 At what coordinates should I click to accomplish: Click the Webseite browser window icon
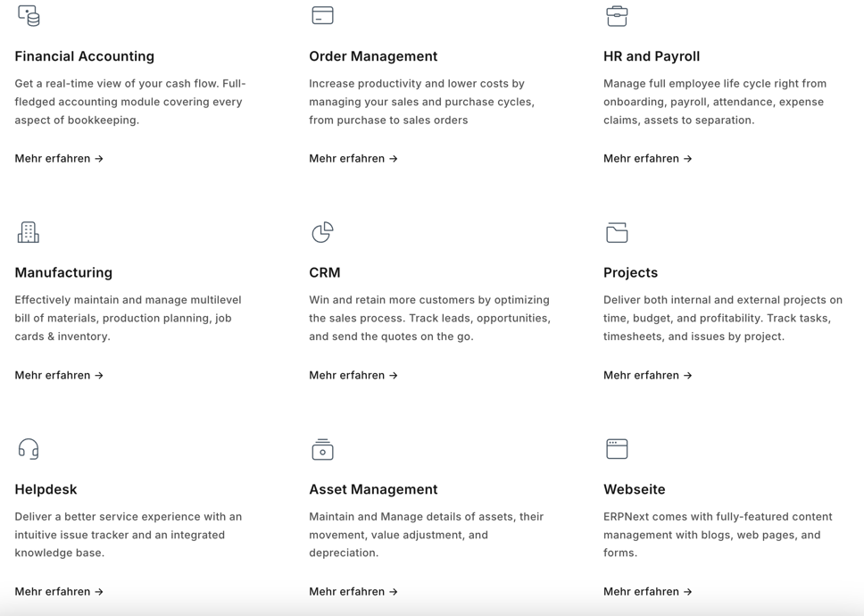click(x=617, y=448)
